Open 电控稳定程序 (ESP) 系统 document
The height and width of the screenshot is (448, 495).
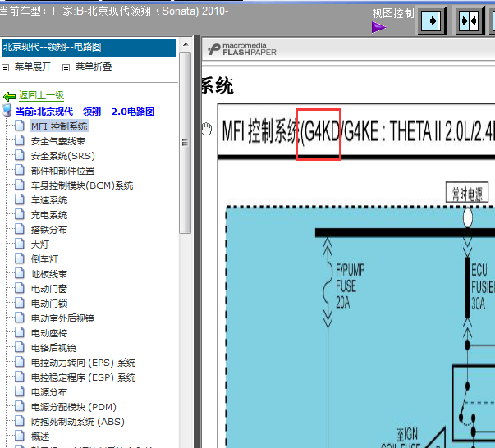pyautogui.click(x=84, y=377)
